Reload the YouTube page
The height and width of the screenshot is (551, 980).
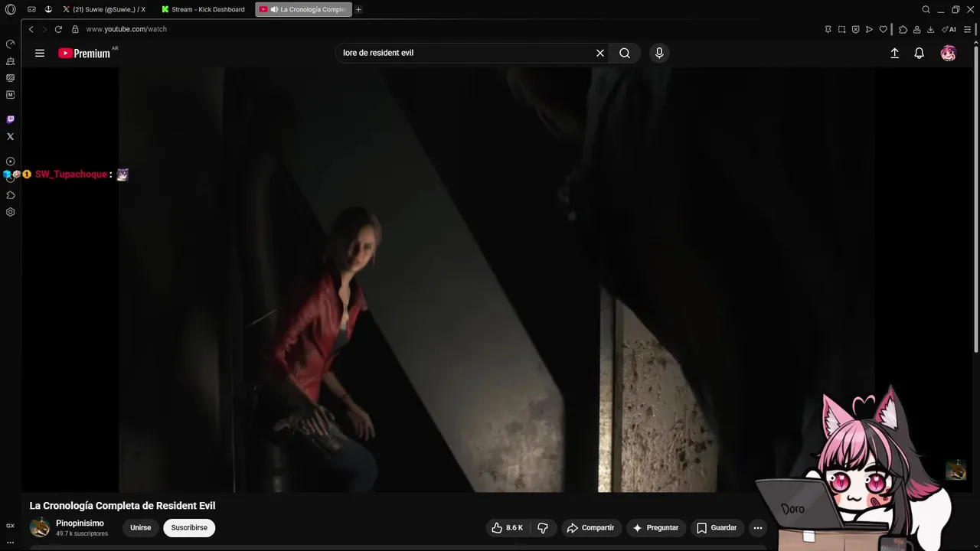58,29
